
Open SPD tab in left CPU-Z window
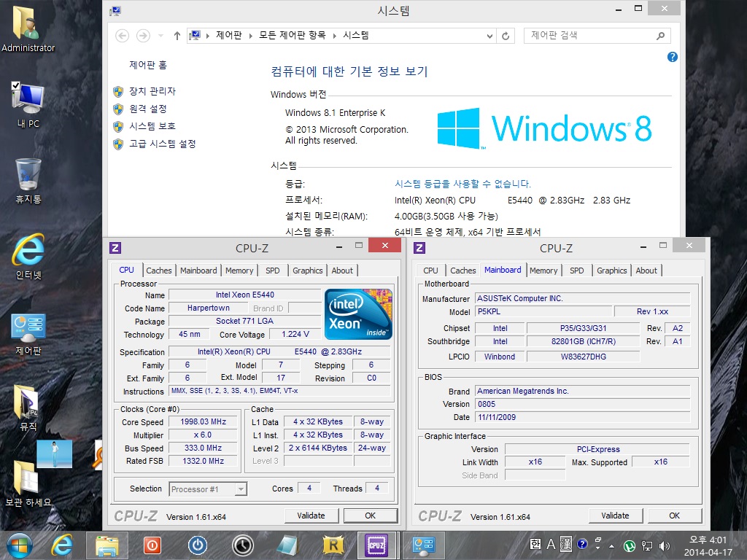[x=273, y=271]
